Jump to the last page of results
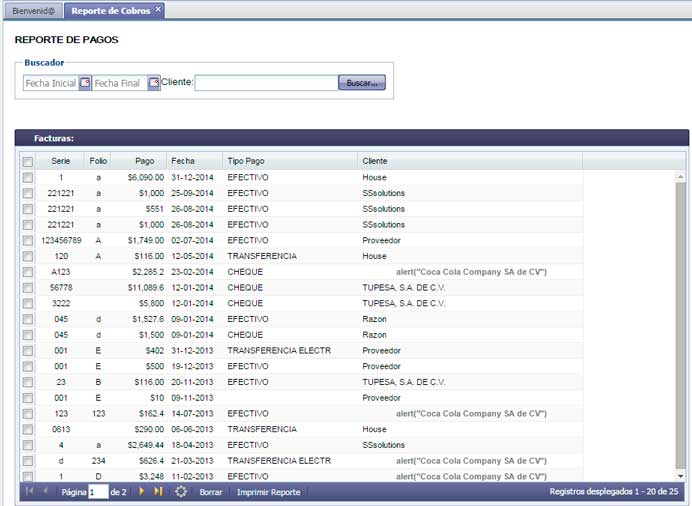The height and width of the screenshot is (506, 692). tap(158, 492)
